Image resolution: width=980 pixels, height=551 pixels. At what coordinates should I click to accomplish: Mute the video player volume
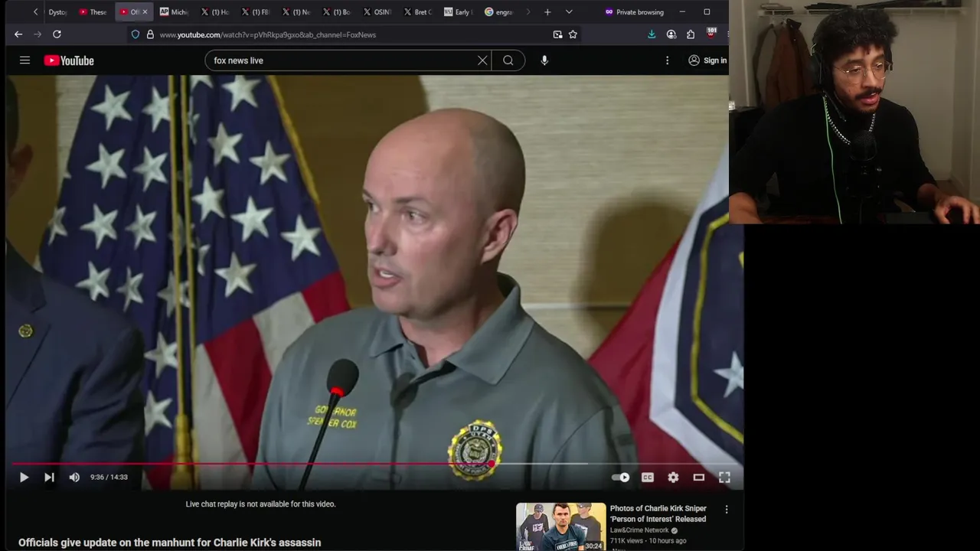point(74,478)
